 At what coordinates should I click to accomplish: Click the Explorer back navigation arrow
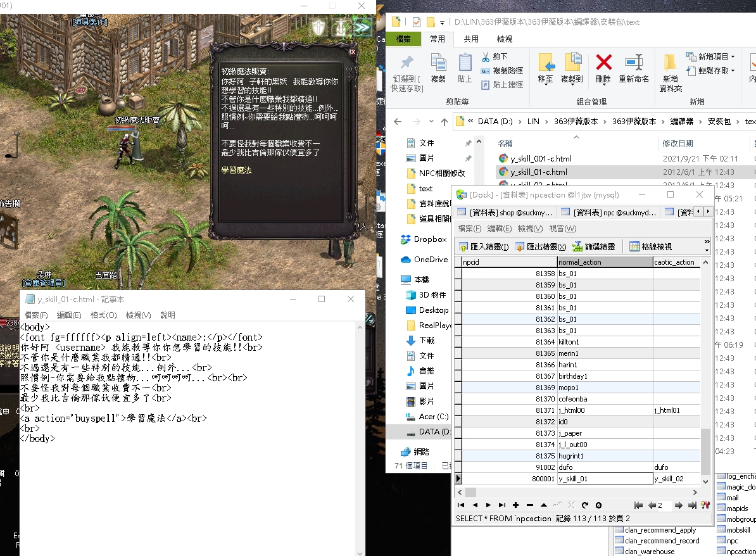(398, 122)
